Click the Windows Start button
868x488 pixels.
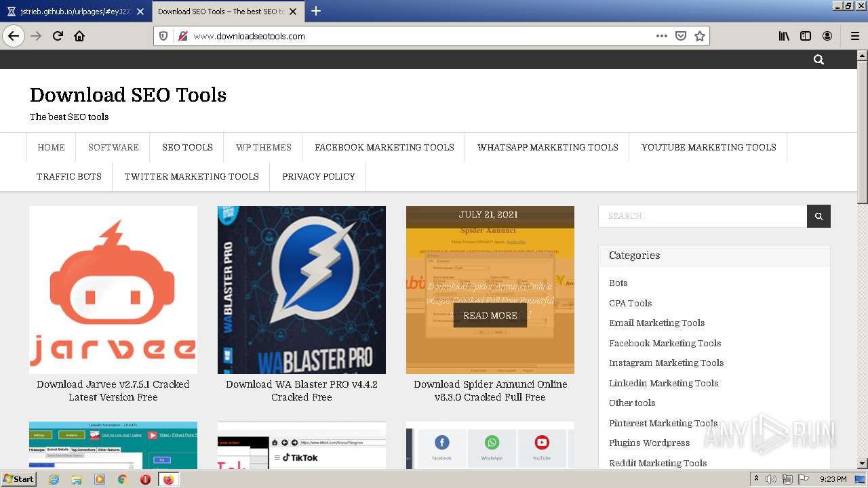click(x=19, y=479)
